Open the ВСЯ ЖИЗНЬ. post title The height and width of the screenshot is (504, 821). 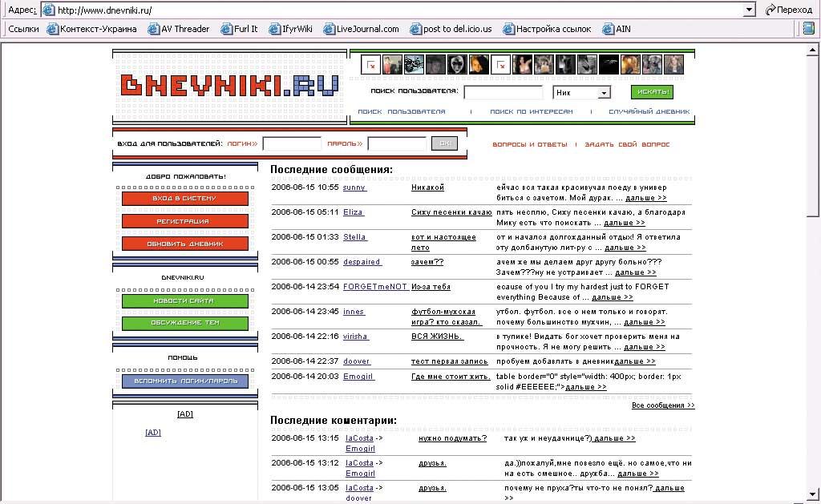[437, 337]
